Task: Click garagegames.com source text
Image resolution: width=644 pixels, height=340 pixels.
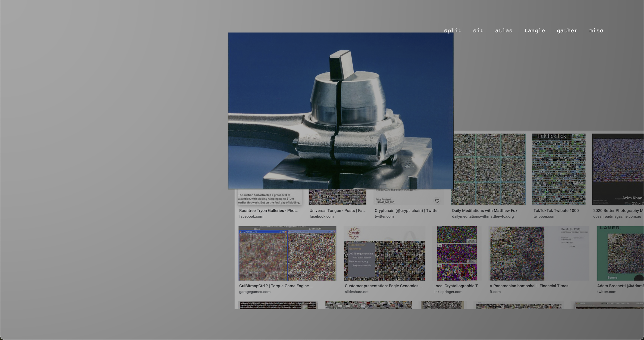Action: 255,292
